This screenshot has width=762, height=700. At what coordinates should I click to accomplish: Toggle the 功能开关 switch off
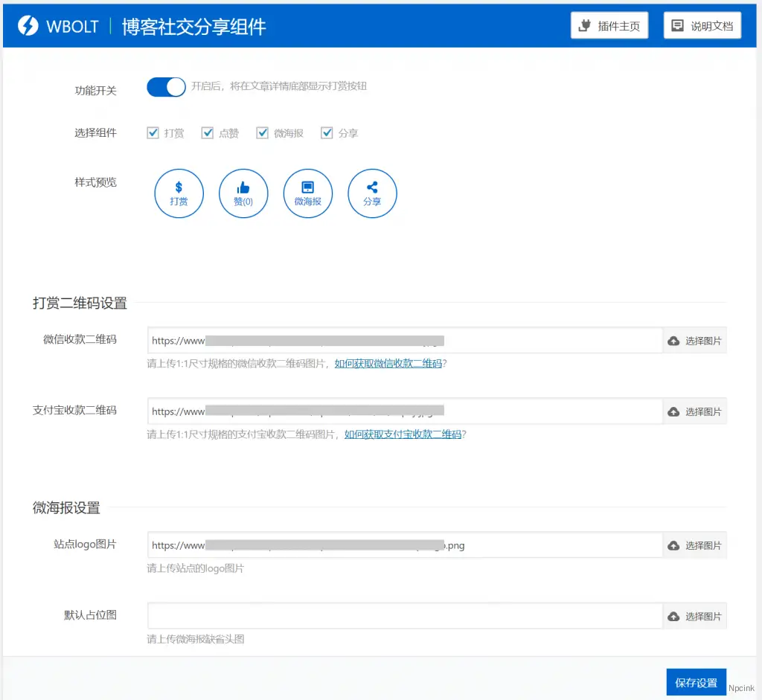coord(165,86)
